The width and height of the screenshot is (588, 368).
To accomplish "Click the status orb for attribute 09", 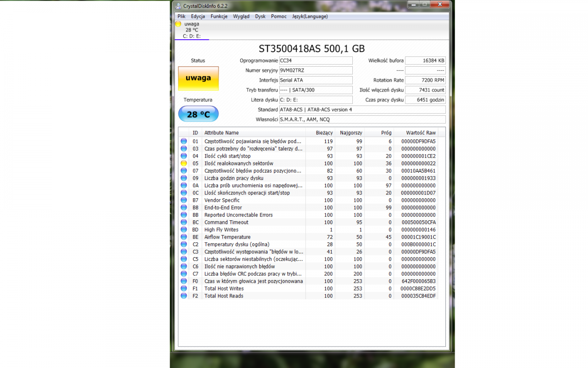I will tap(184, 178).
